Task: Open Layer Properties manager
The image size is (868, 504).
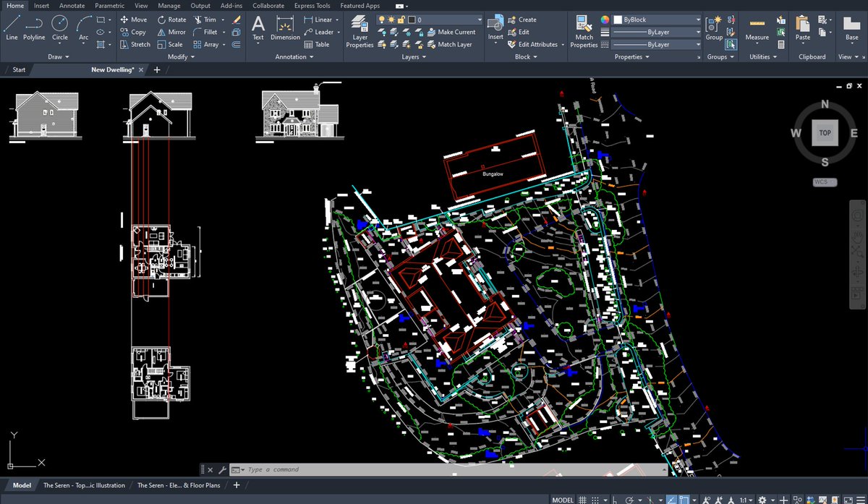Action: click(x=359, y=32)
